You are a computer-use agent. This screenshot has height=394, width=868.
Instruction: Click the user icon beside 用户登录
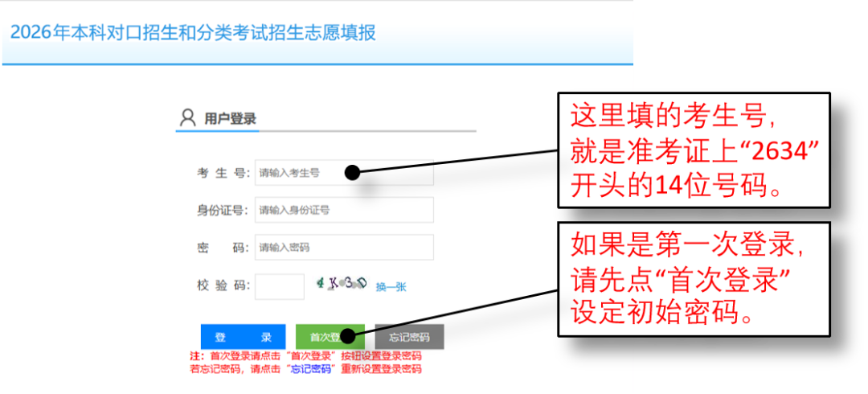click(187, 118)
